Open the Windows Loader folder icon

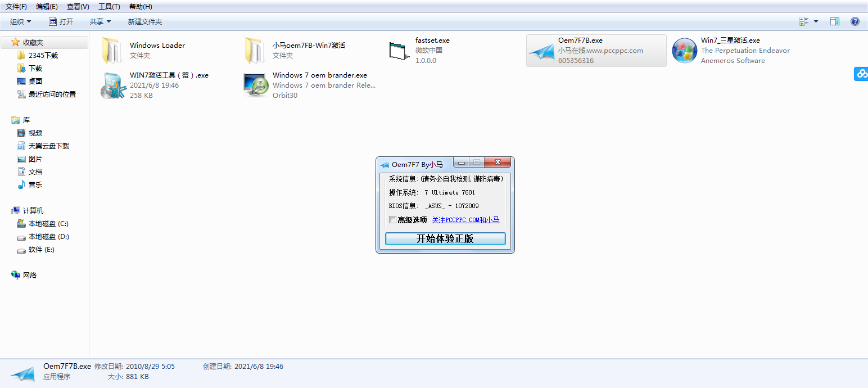point(112,51)
